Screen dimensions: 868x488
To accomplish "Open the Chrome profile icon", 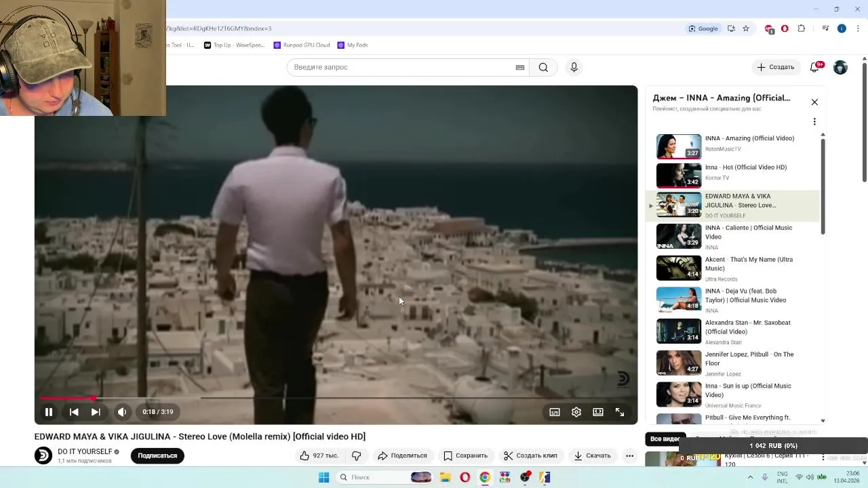I will 842,28.
